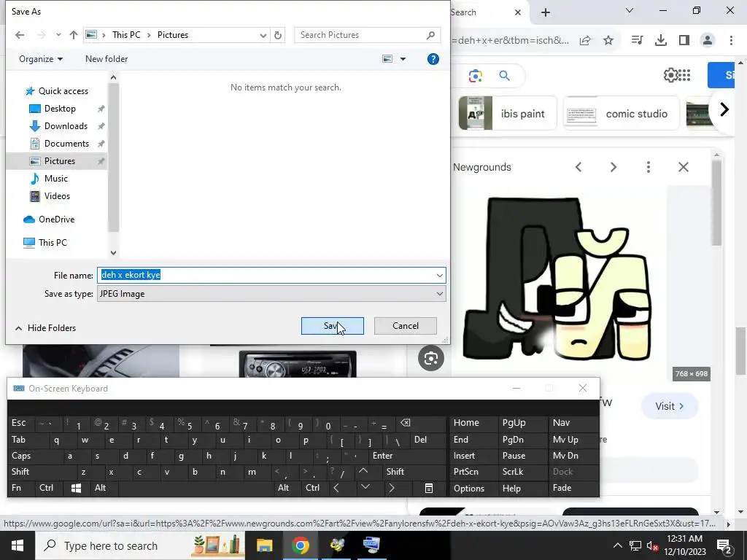Cancel the Save As dialog
The height and width of the screenshot is (560, 747).
406,326
